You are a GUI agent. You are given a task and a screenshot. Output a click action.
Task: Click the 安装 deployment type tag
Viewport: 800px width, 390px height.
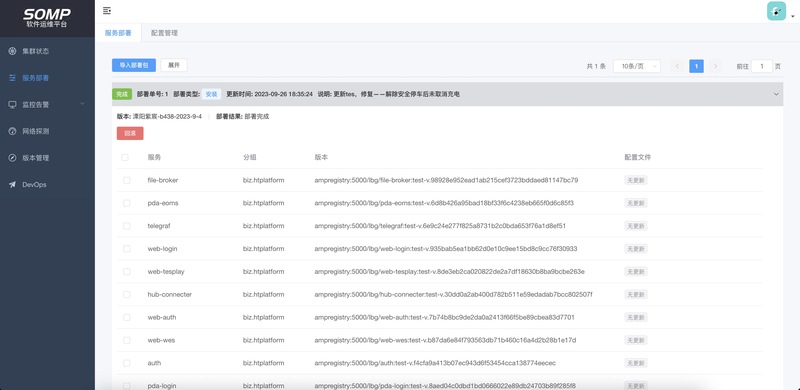tap(211, 94)
